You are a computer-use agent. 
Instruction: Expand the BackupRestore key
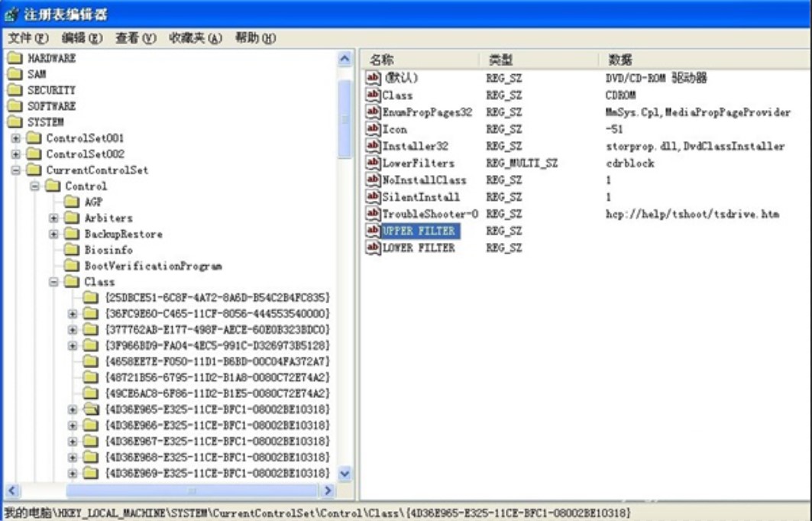[x=54, y=234]
